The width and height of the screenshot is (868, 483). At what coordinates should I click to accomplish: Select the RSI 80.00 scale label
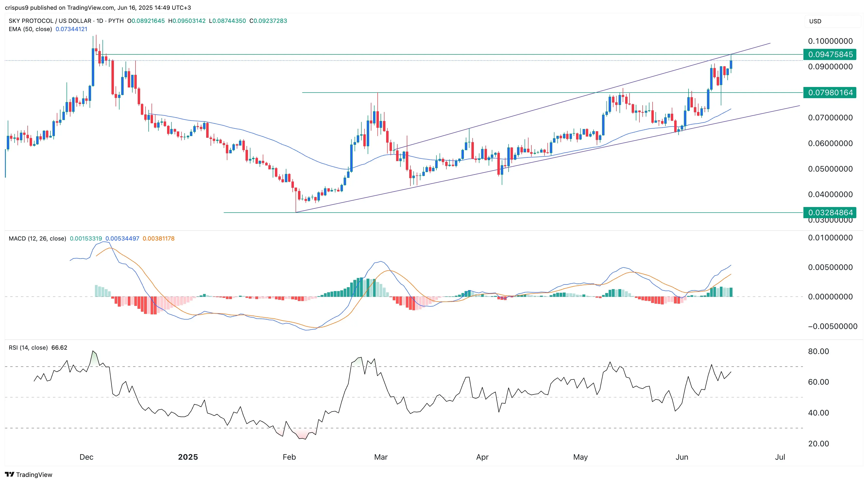(818, 351)
